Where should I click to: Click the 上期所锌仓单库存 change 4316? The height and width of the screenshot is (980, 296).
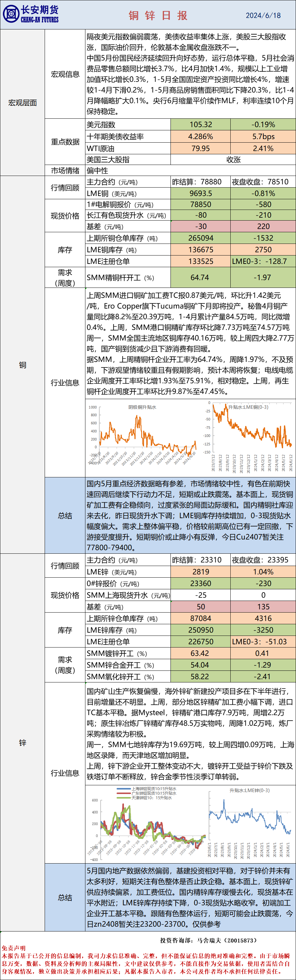pyautogui.click(x=263, y=619)
